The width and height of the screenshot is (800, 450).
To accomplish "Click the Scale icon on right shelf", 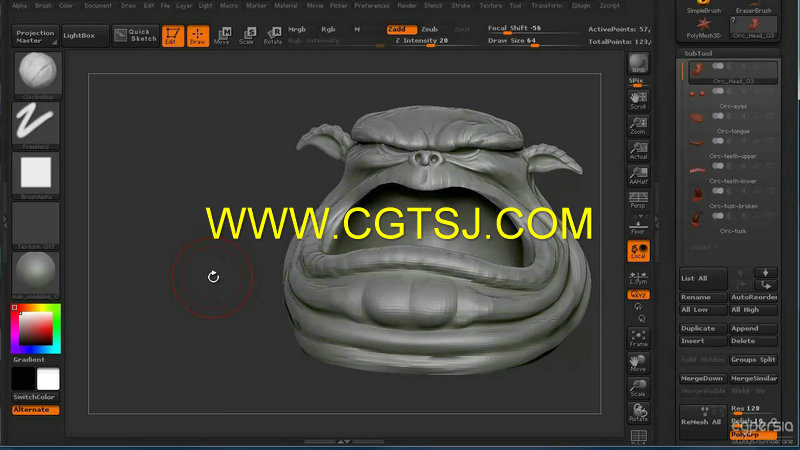I will click(x=638, y=388).
